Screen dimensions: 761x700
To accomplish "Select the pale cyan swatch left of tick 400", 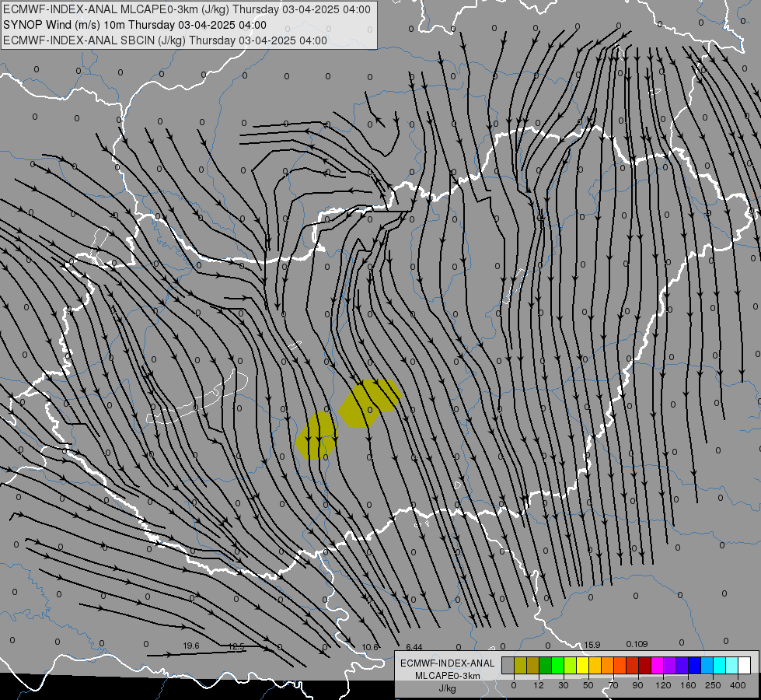I will point(732,665).
